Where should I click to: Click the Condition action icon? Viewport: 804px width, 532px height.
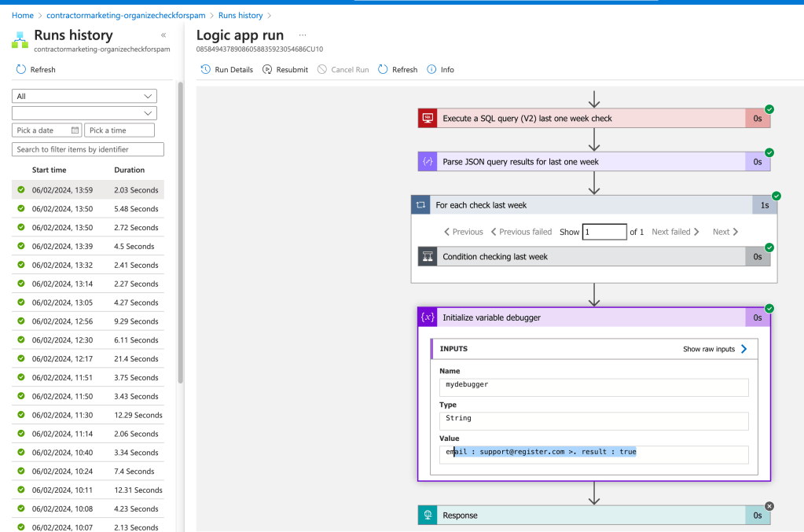click(427, 257)
